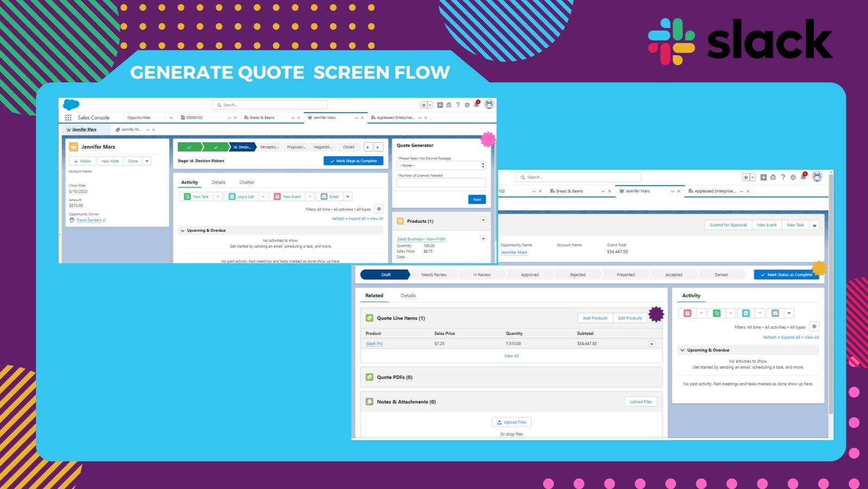Click the path's previous-stage arrow button
This screenshot has height=489, width=868.
point(368,147)
